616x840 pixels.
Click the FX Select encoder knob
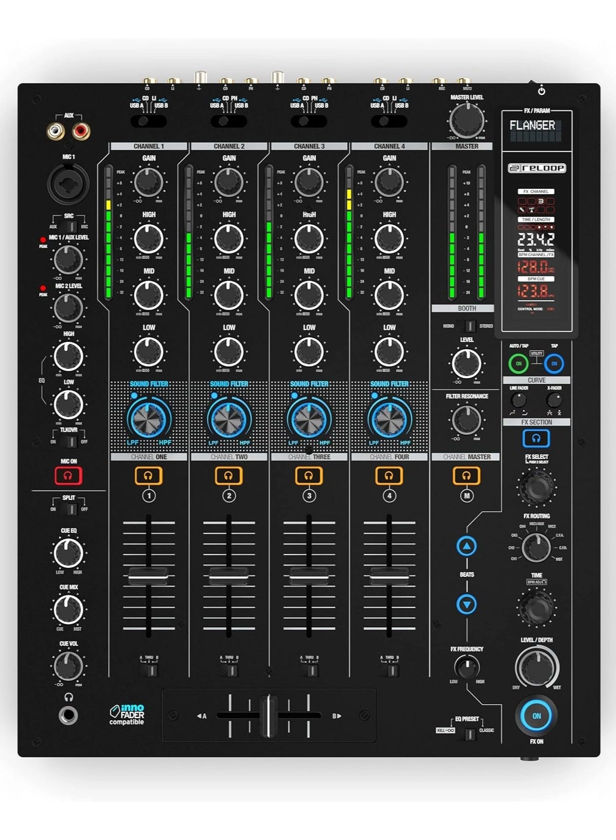536,487
